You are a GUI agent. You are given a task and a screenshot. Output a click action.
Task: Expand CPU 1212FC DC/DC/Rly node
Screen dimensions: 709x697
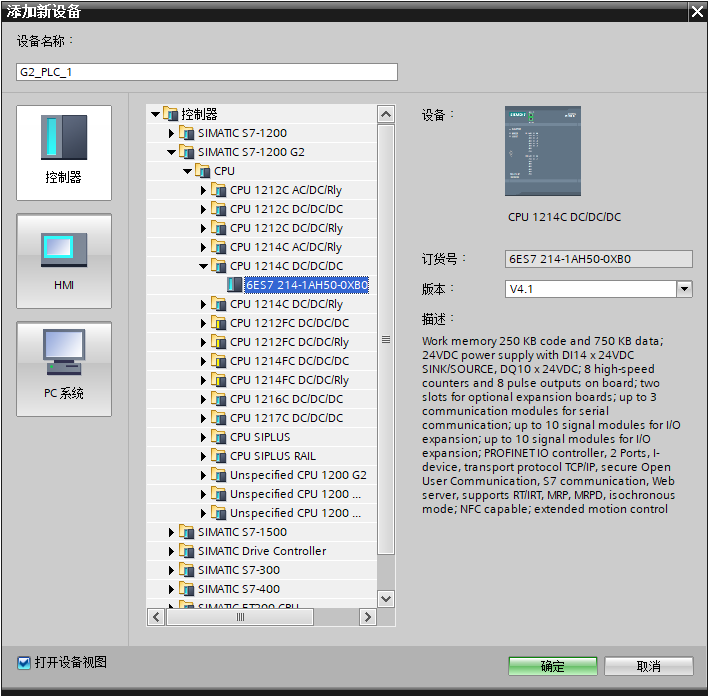[x=203, y=342]
